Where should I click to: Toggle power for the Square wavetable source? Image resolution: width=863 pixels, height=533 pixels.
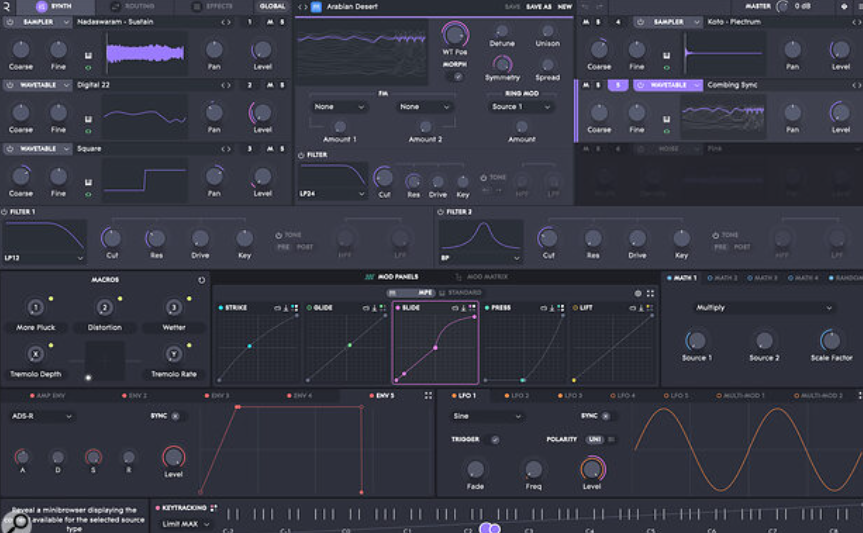tap(10, 149)
